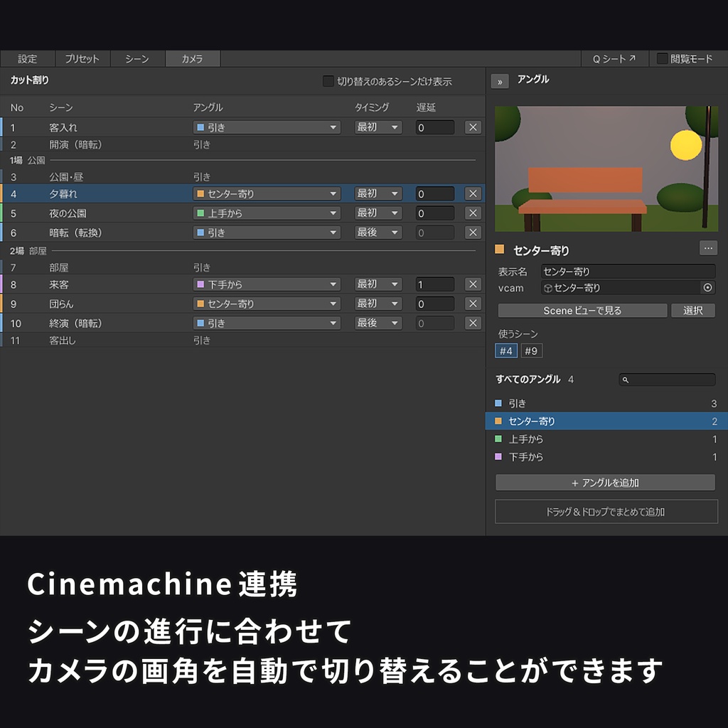This screenshot has width=728, height=728.
Task: Open the timing dropdown for 団らん
Action: (x=378, y=304)
